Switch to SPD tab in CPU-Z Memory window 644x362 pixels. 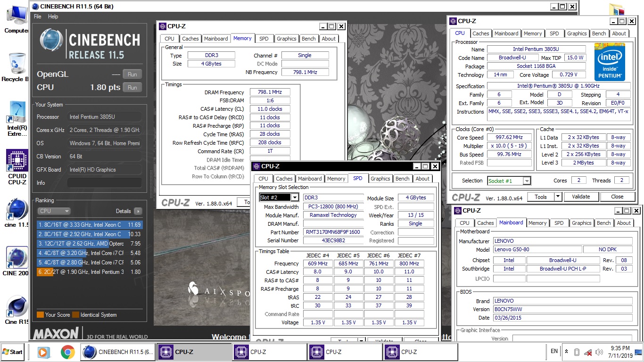tap(264, 39)
